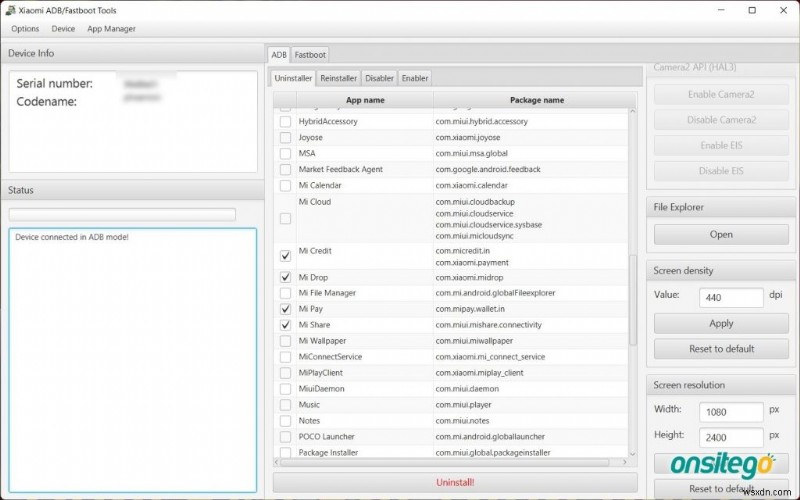Check the MiConnectService checkbox
This screenshot has width=800, height=500.
coord(285,357)
